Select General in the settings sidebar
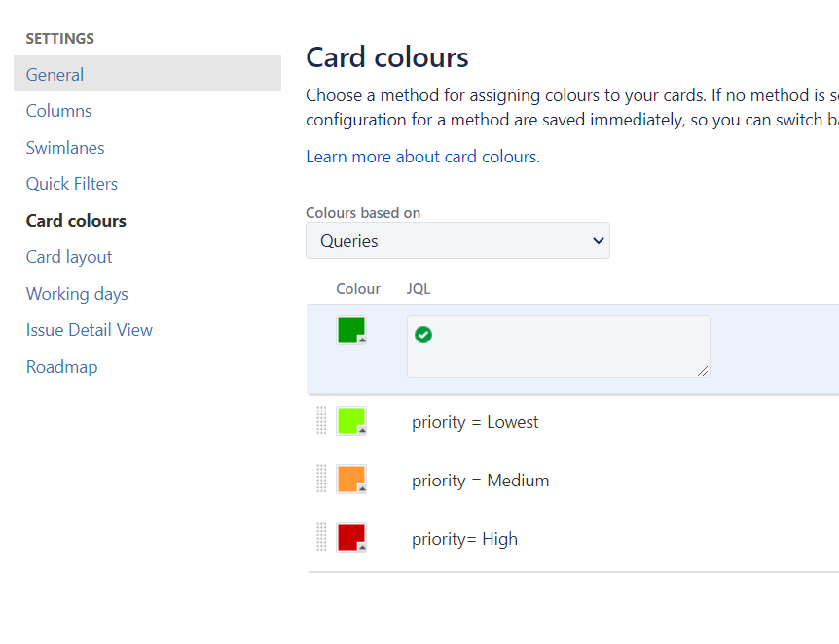Screen dimensions: 839x644 tap(55, 74)
